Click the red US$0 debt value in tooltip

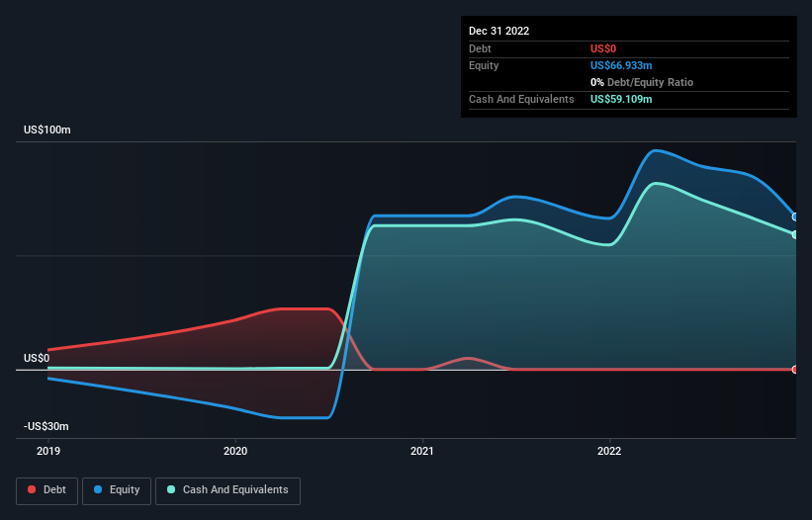coord(603,48)
